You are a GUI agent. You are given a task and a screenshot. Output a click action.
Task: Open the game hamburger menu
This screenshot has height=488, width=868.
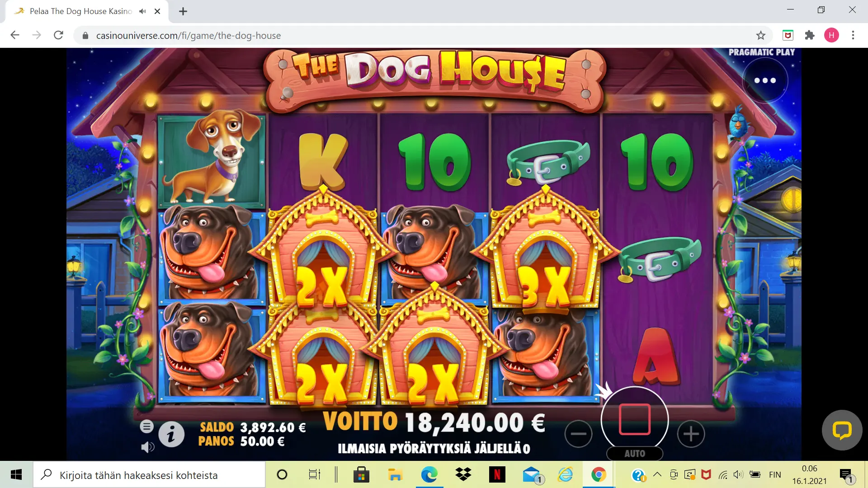coord(146,426)
